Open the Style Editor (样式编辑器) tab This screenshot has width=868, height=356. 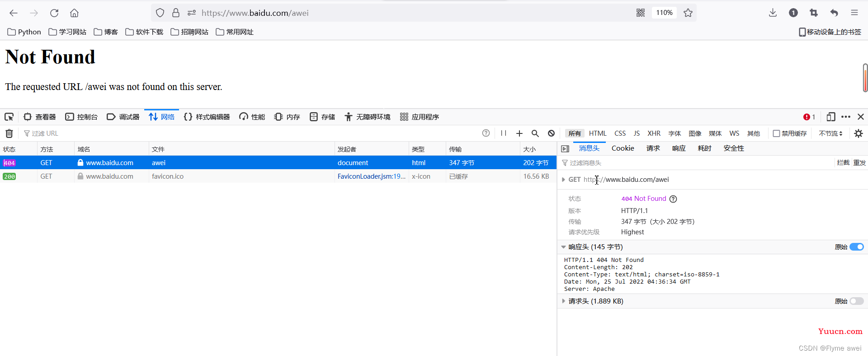click(207, 117)
